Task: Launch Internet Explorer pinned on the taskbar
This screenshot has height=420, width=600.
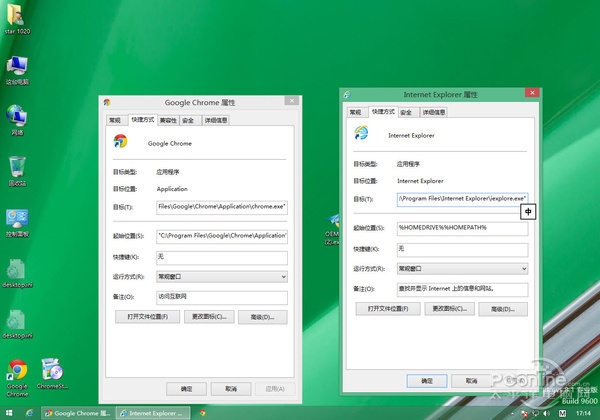Action: tap(29, 413)
